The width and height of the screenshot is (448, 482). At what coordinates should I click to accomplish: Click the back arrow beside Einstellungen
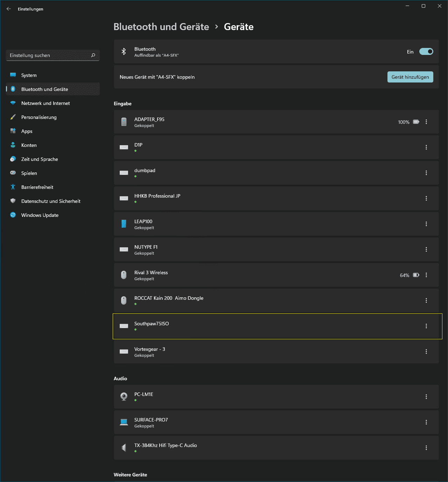click(x=9, y=9)
